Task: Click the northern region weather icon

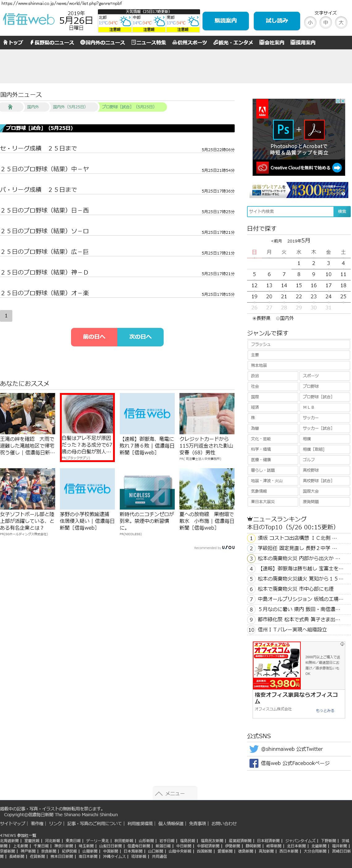Action: (125, 22)
